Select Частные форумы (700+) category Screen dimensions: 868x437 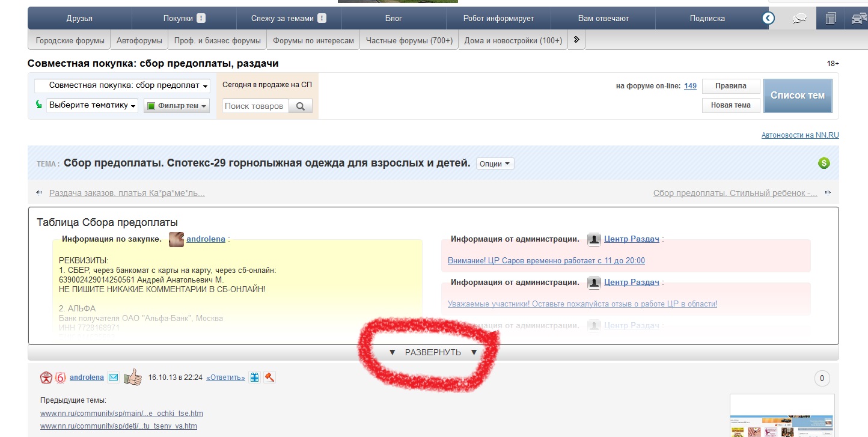pos(409,40)
